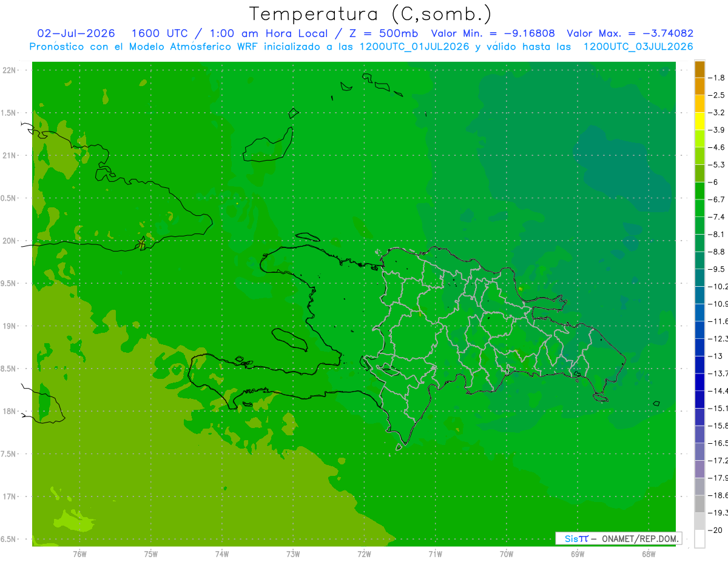Screen dimensions: 728x562
Task: Click the '-1.8' colorbar label
Action: [x=717, y=78]
